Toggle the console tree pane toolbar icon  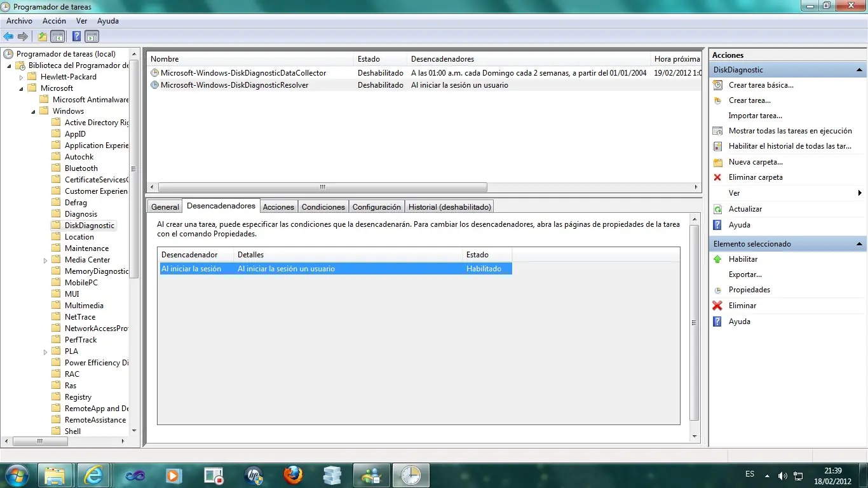pos(57,37)
